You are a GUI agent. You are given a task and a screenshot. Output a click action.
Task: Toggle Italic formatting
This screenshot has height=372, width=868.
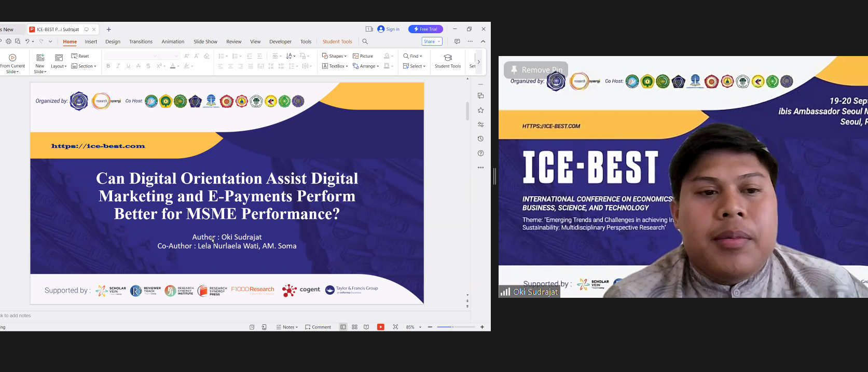[x=118, y=66]
